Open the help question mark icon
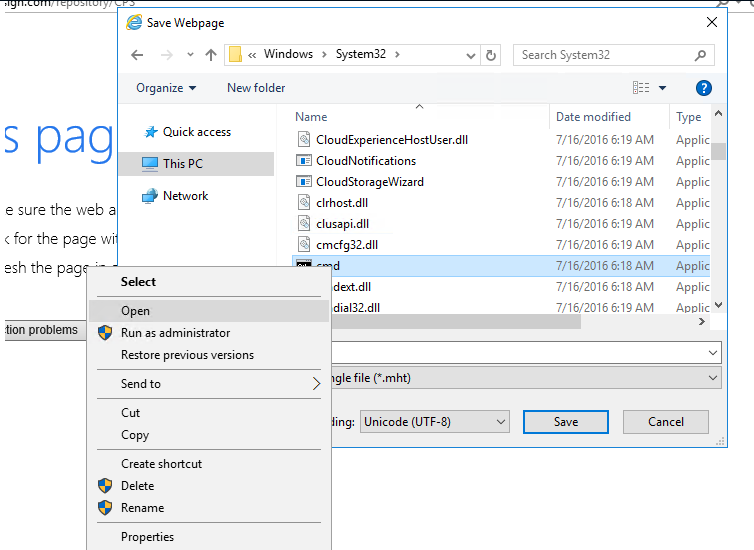Screen dimensions: 754x550 703,88
